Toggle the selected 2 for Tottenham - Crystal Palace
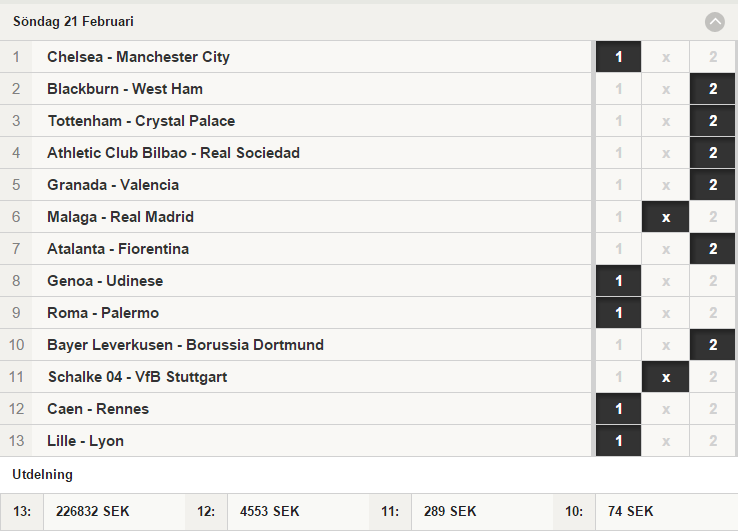Image resolution: width=738 pixels, height=531 pixels. [713, 121]
